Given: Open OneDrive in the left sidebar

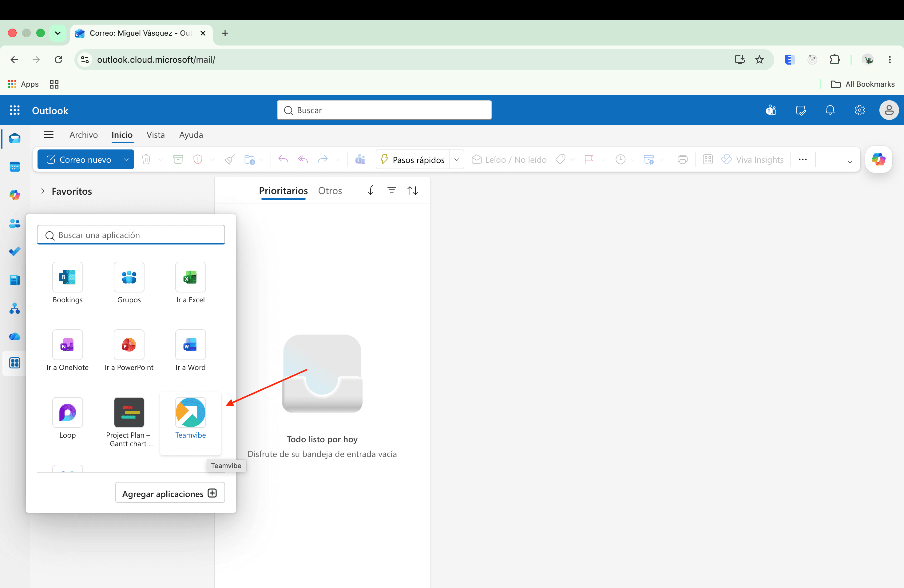Looking at the screenshot, I should pyautogui.click(x=15, y=336).
